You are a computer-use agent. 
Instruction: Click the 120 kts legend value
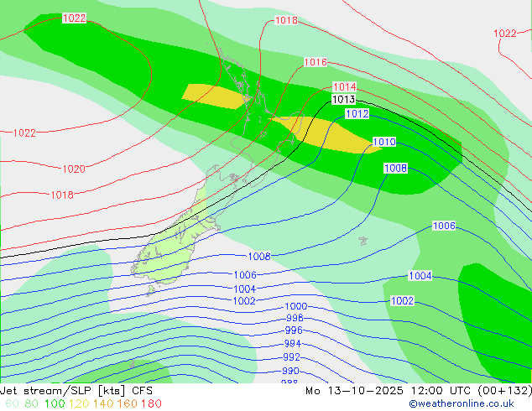(x=79, y=403)
